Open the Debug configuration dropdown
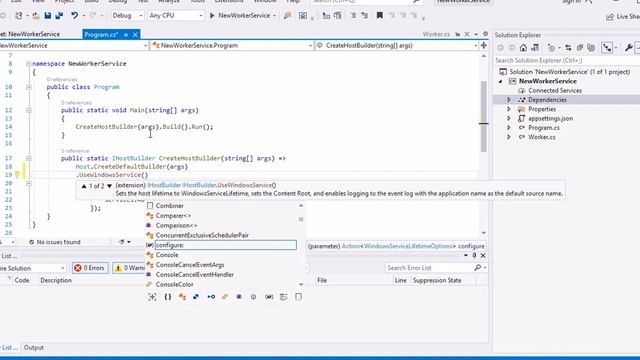The width and height of the screenshot is (640, 360). coord(127,16)
